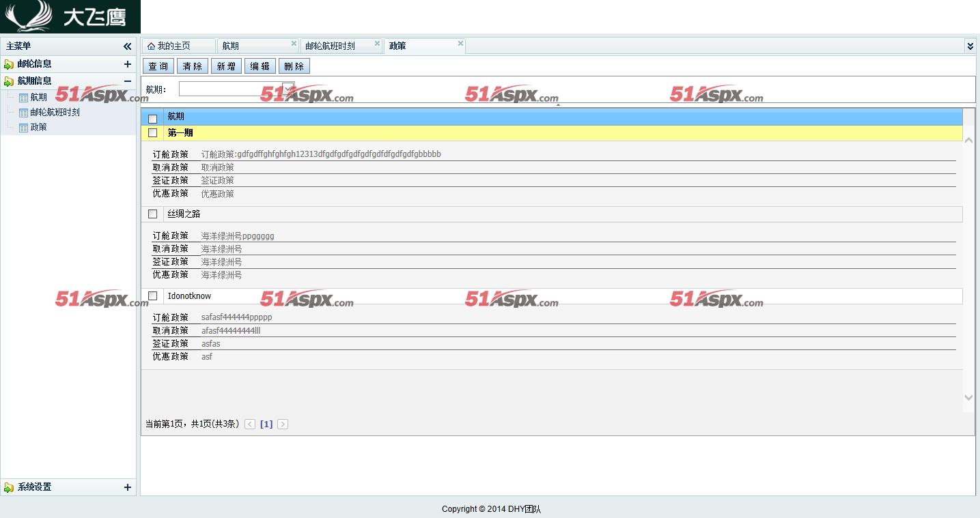Select the 丝绸之路 row title
The height and width of the screenshot is (518, 980).
coord(184,214)
